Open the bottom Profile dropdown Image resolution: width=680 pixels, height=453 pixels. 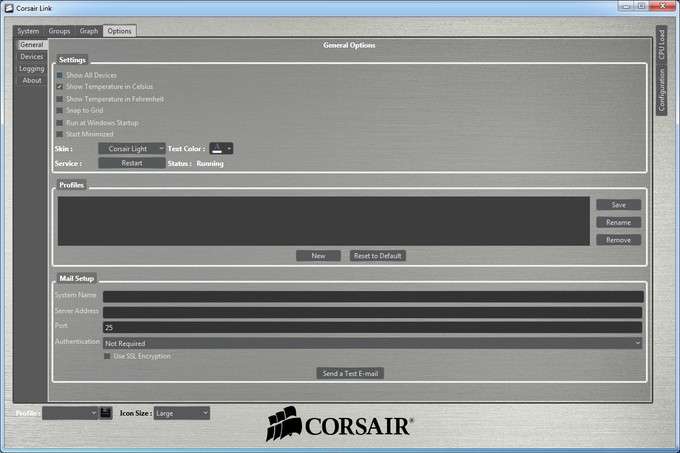coord(70,413)
